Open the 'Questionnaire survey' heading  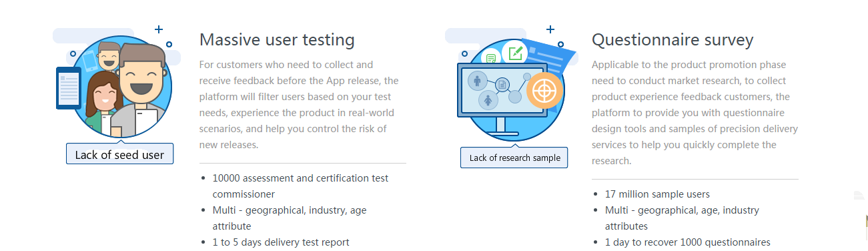[x=673, y=40]
